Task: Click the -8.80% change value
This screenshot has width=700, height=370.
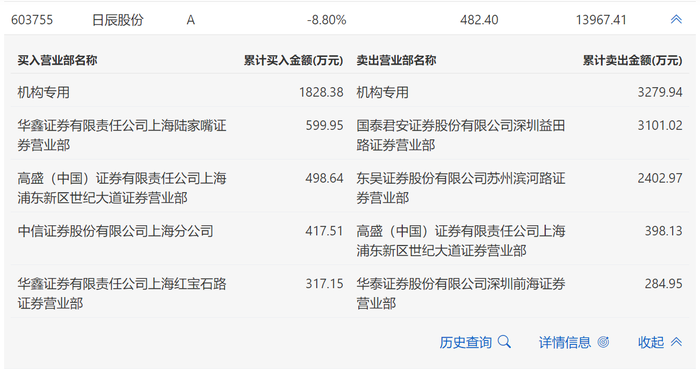Action: click(x=326, y=20)
